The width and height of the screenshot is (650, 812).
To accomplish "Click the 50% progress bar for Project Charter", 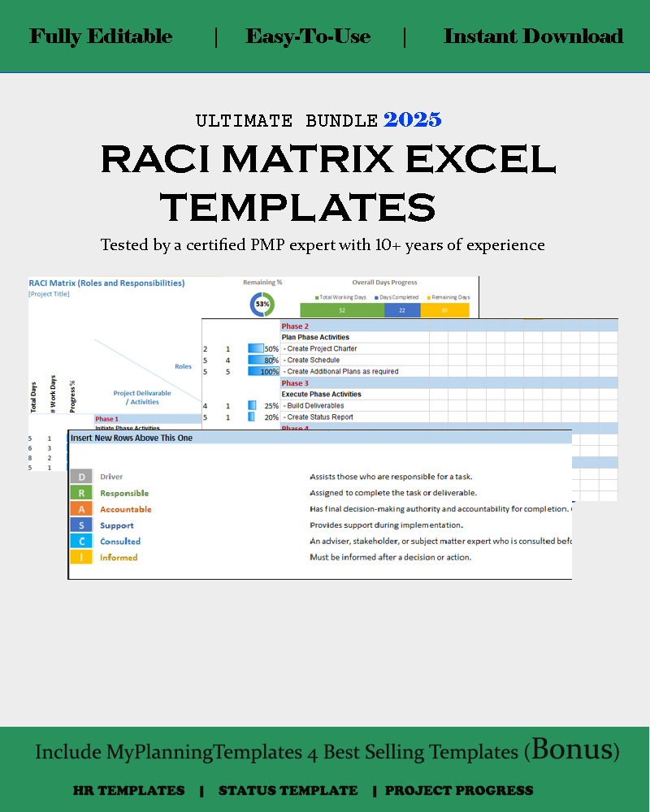I will pyautogui.click(x=263, y=348).
